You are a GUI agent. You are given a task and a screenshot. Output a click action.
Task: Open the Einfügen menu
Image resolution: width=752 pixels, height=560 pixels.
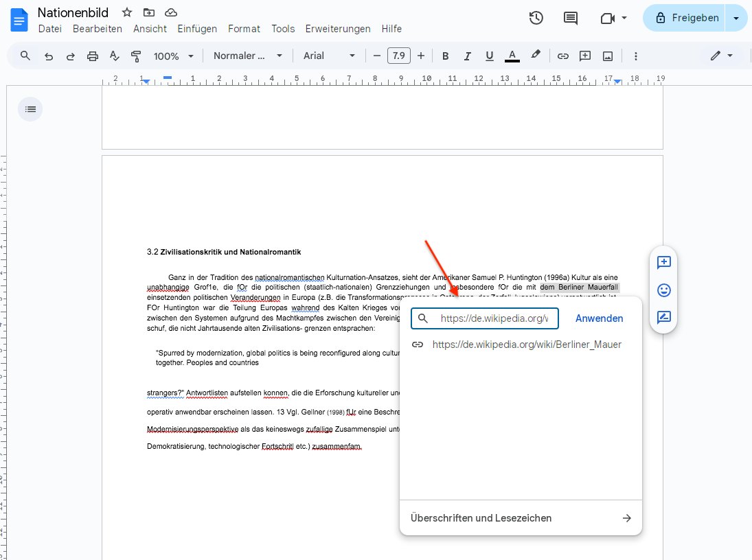tap(197, 29)
